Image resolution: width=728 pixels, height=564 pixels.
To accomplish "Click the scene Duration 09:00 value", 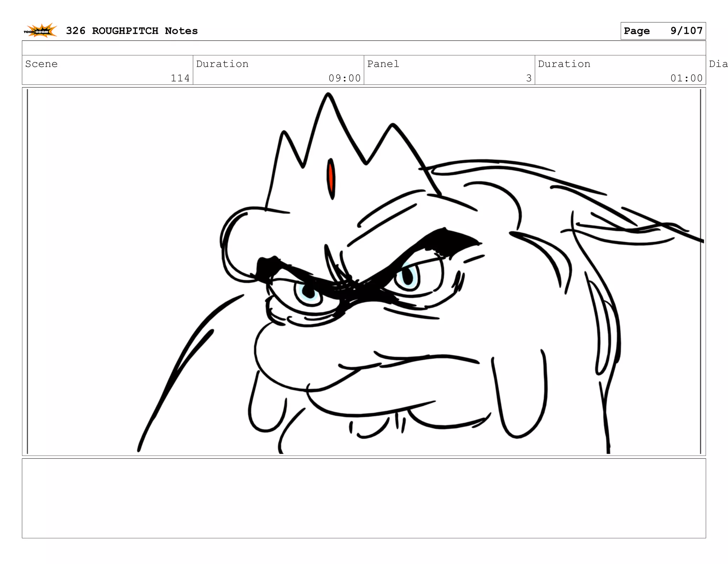I will pos(344,78).
